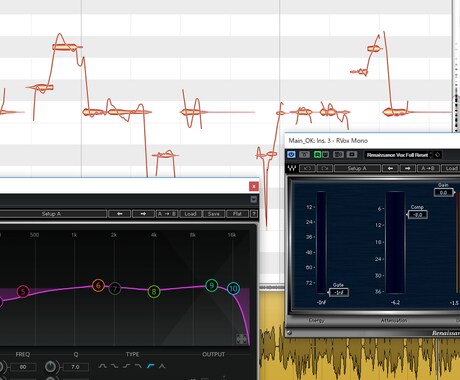Select the highest pitch note blob at left

pyautogui.click(x=65, y=47)
